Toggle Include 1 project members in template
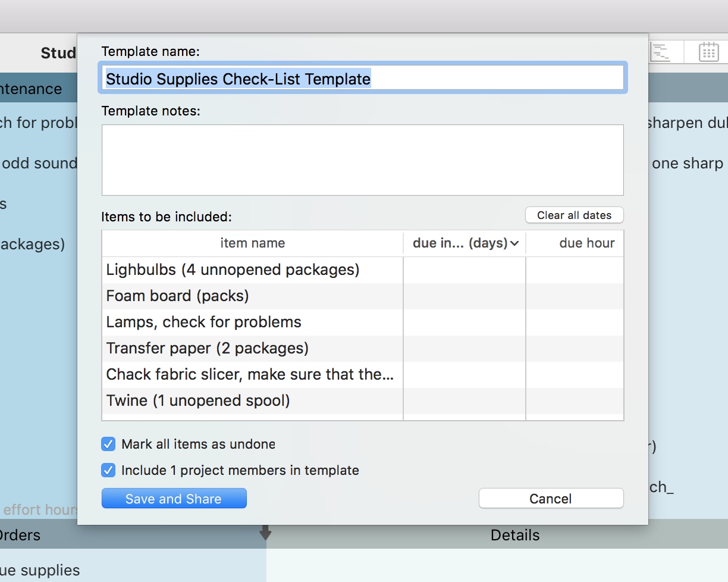Screen dimensions: 728x582 click(x=108, y=470)
